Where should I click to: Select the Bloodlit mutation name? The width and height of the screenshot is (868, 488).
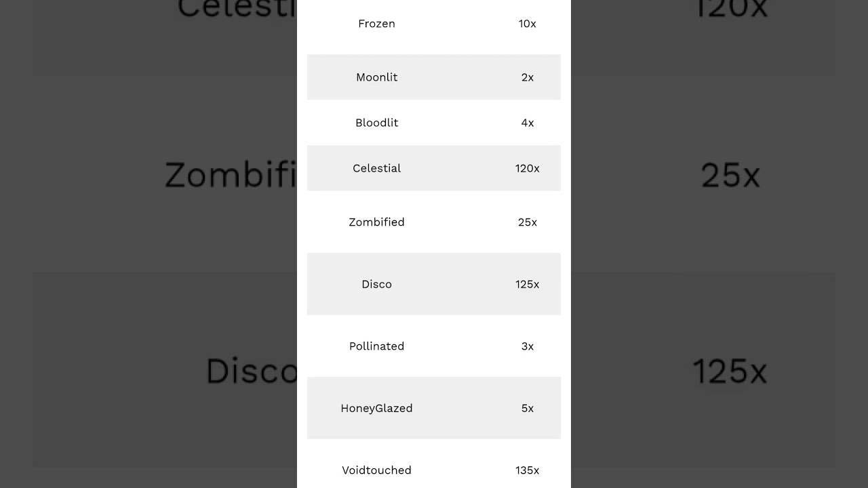pyautogui.click(x=376, y=123)
